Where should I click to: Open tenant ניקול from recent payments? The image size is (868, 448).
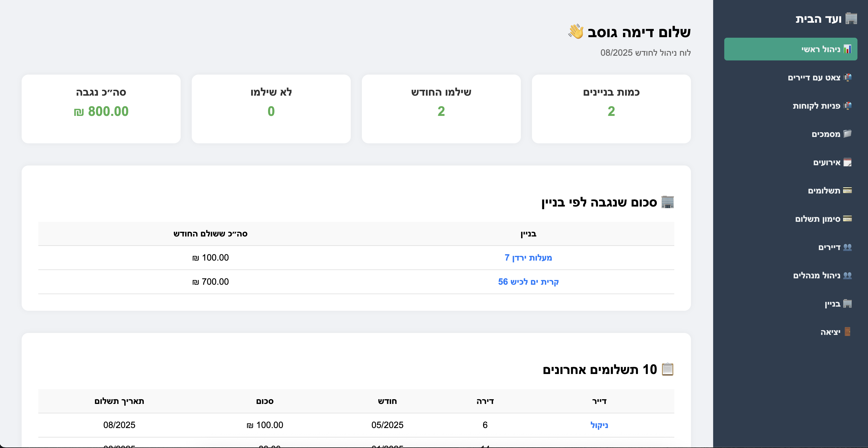click(x=599, y=425)
